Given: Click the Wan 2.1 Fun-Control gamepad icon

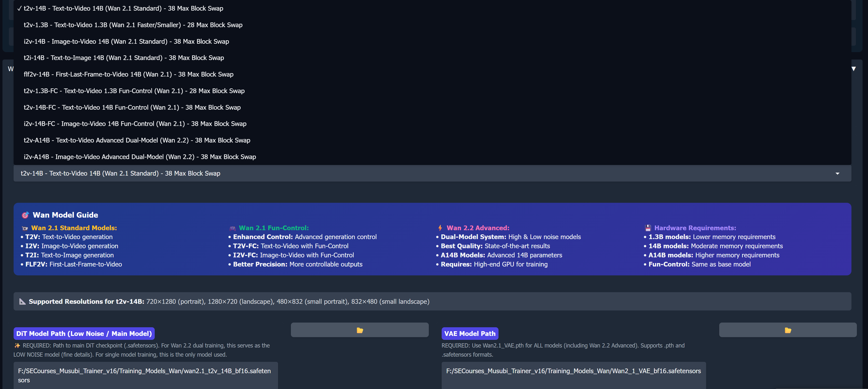Looking at the screenshot, I should [x=233, y=228].
